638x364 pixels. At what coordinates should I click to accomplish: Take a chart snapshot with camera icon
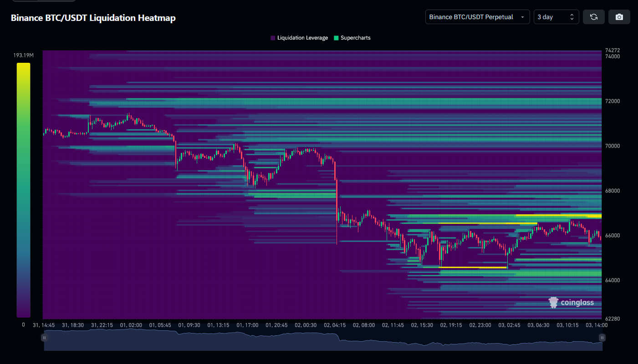(619, 17)
